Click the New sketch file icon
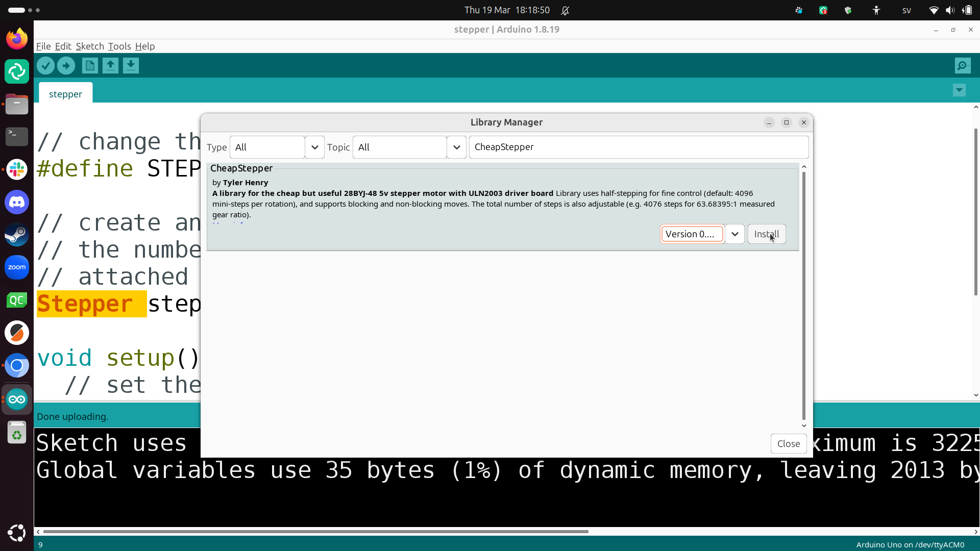The width and height of the screenshot is (980, 551). click(90, 66)
